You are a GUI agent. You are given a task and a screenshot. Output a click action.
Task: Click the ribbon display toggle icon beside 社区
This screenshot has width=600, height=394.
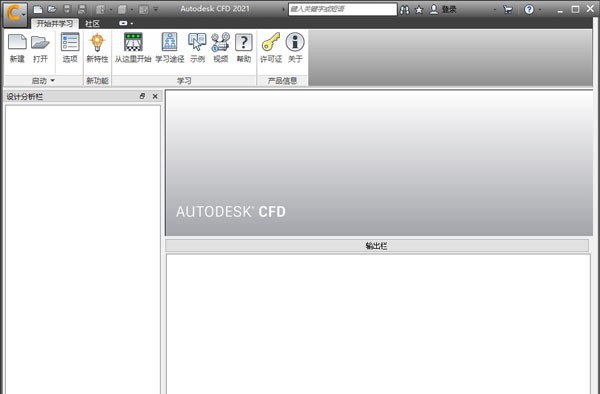(x=123, y=23)
